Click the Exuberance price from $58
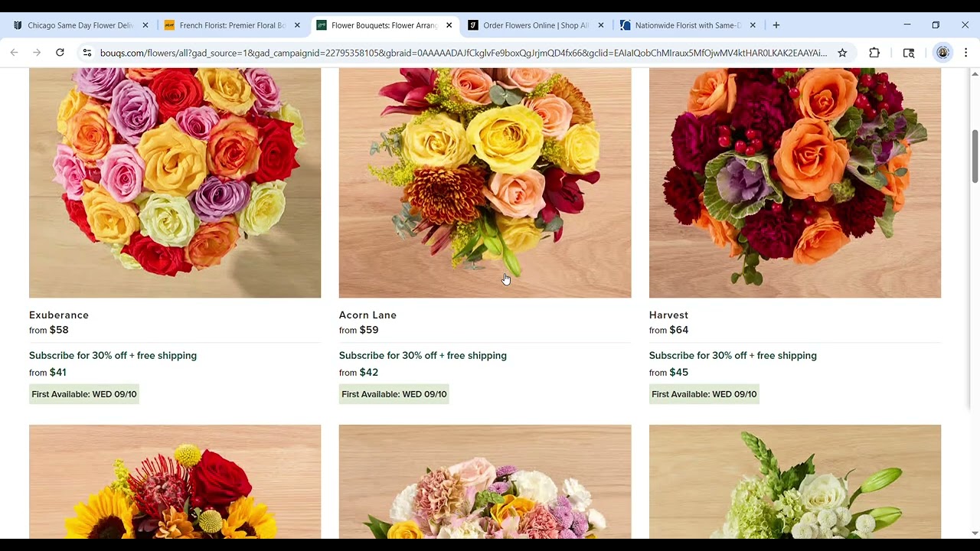 (x=49, y=330)
